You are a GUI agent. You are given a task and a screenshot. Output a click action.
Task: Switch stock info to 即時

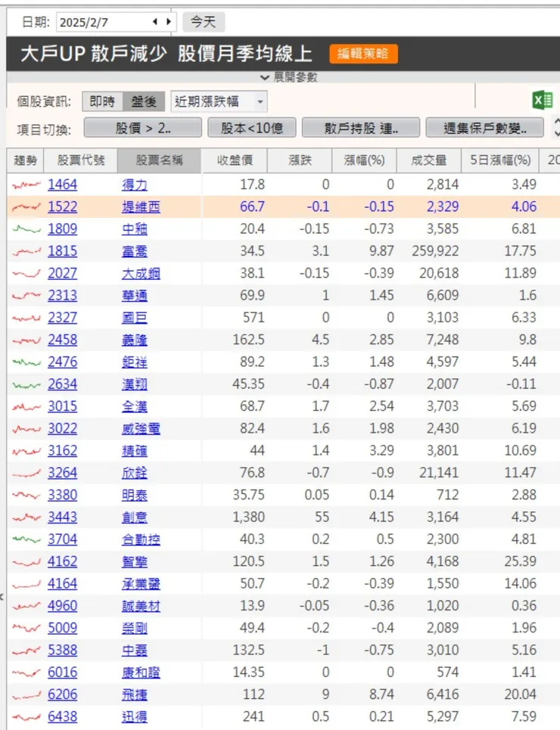pyautogui.click(x=102, y=101)
